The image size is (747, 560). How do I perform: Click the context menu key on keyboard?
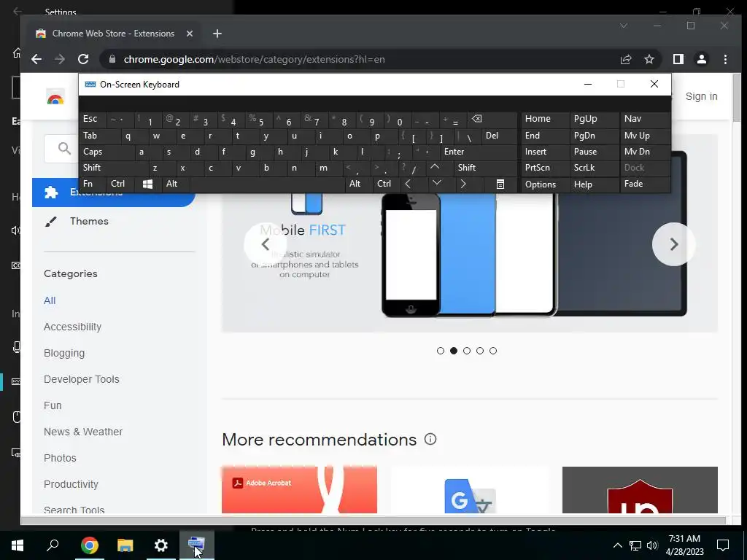click(x=500, y=184)
